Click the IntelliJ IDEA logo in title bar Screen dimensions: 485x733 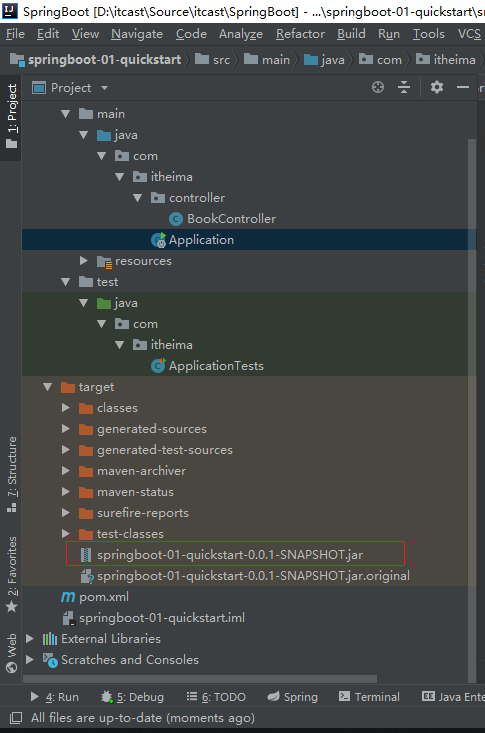(x=9, y=10)
